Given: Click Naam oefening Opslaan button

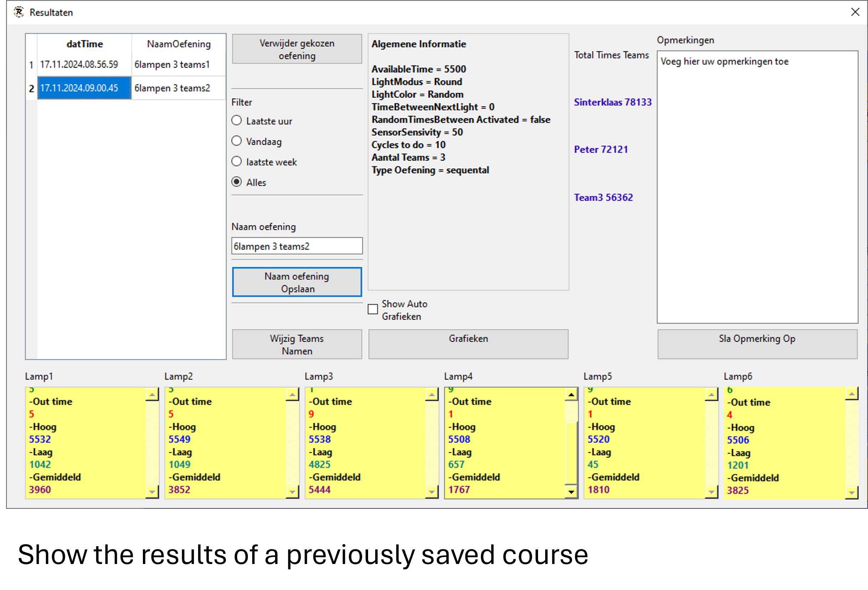Looking at the screenshot, I should pos(297,282).
